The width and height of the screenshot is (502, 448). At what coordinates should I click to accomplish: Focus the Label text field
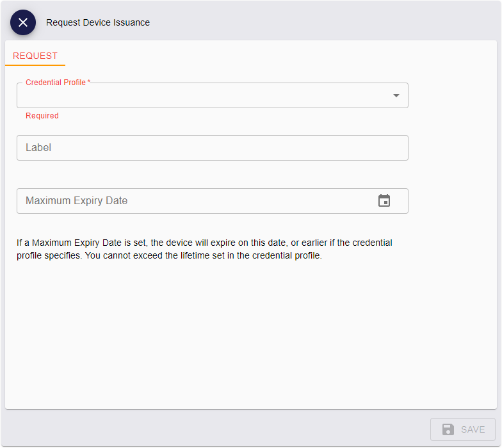pyautogui.click(x=212, y=148)
